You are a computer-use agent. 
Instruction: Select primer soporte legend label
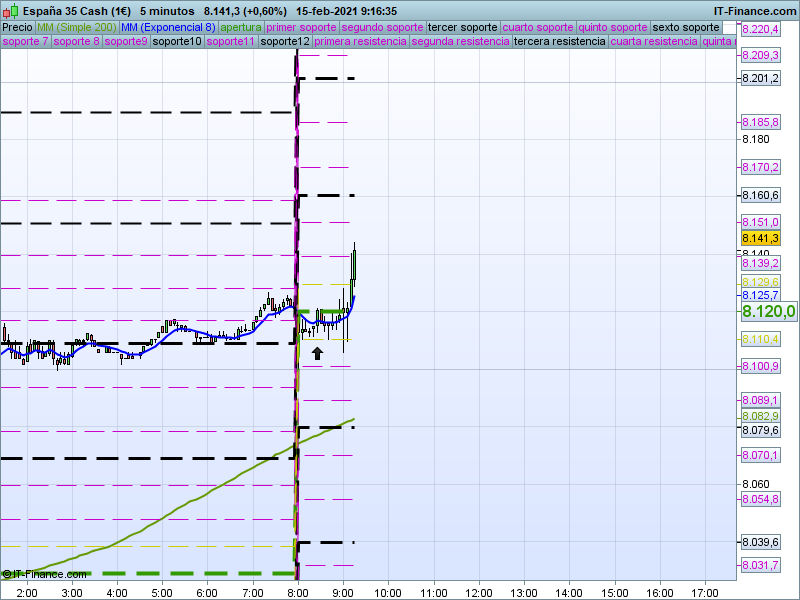coord(301,28)
